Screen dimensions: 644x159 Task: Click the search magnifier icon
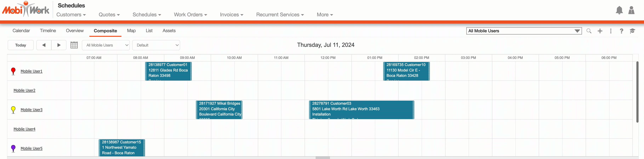(x=589, y=31)
